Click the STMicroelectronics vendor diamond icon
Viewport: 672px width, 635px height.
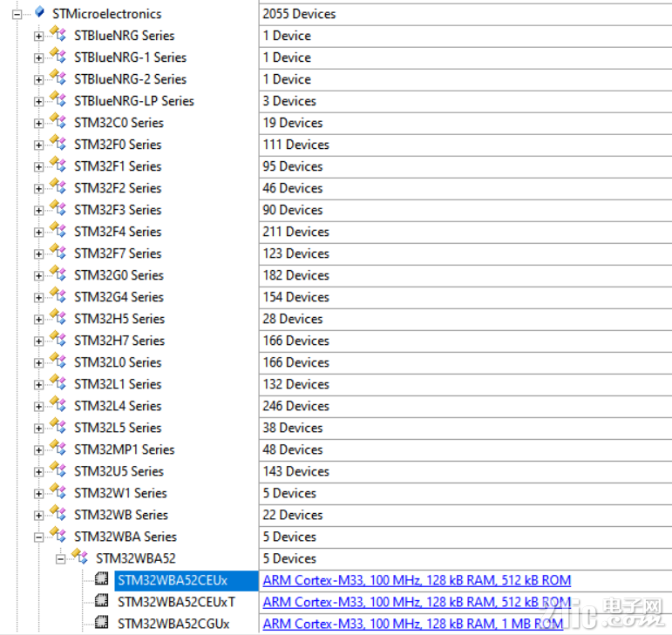(x=39, y=12)
